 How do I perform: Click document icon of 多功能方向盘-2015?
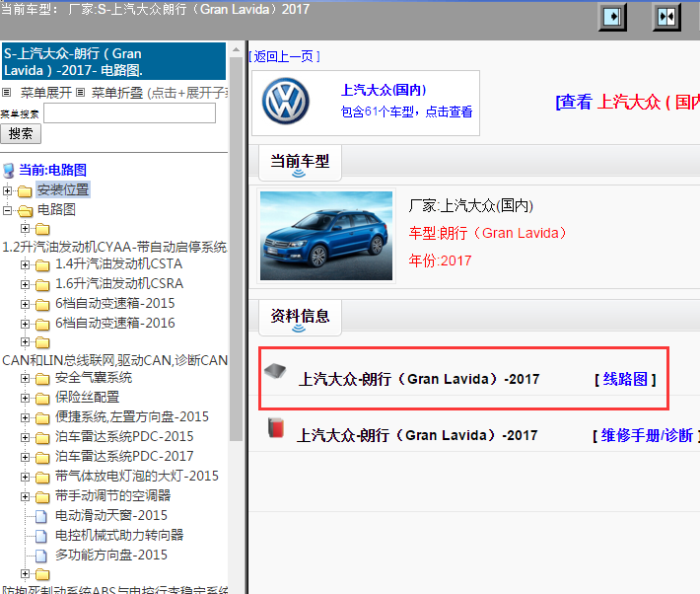click(x=41, y=556)
